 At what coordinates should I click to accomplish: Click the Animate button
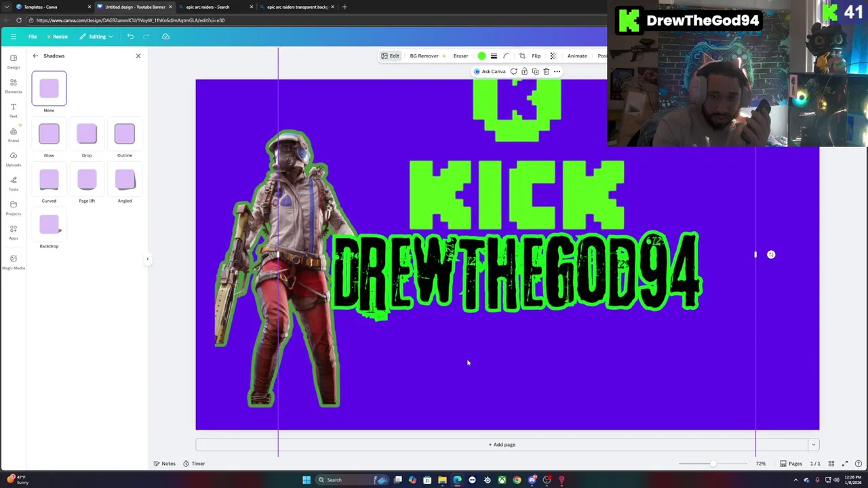point(577,56)
